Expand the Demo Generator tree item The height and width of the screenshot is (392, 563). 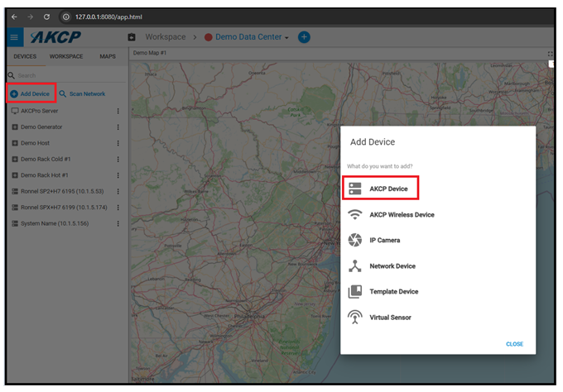click(x=15, y=127)
